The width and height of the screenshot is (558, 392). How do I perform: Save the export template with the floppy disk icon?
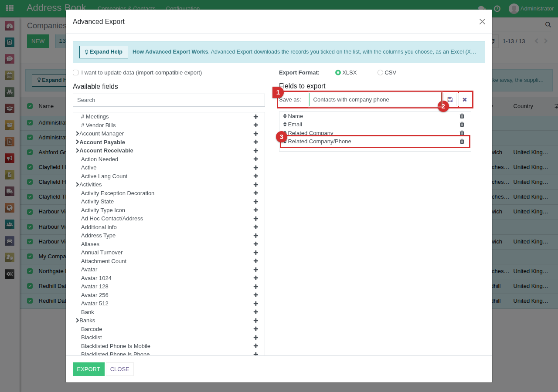[450, 100]
